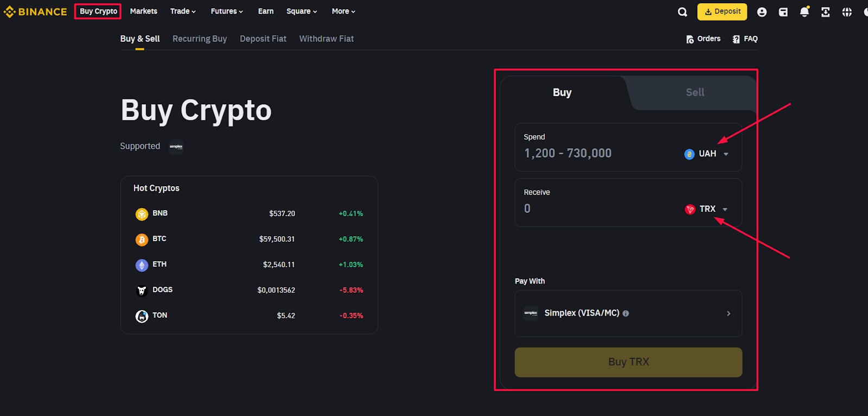
Task: Click the yellow Deposit button
Action: [x=722, y=11]
